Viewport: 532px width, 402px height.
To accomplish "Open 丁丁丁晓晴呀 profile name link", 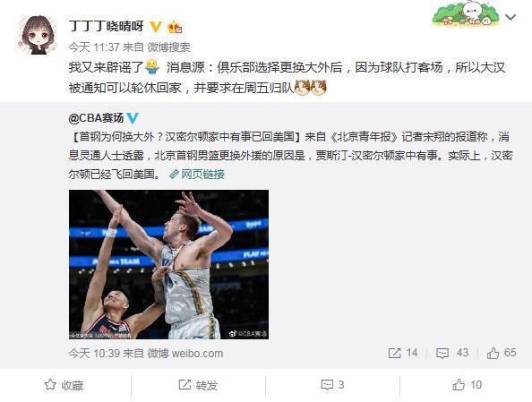I will pyautogui.click(x=107, y=26).
